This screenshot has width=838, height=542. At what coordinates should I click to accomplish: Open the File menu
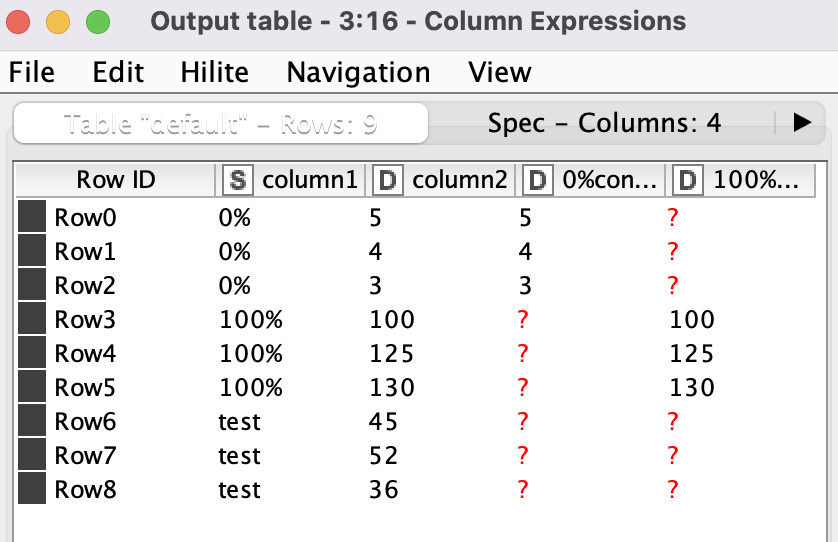[32, 73]
